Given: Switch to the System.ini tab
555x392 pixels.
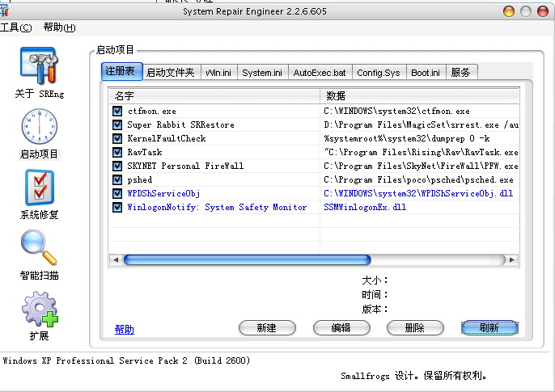Looking at the screenshot, I should tap(263, 73).
